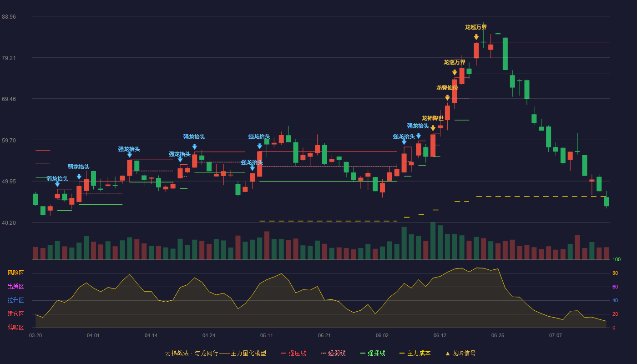637x364 pixels.
Task: Toggle the 强压线 legend item
Action: (x=293, y=353)
